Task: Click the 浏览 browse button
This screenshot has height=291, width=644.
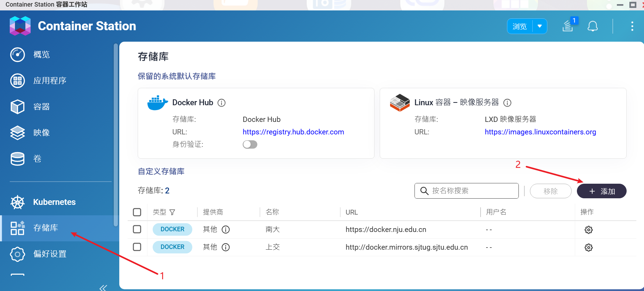Action: coord(520,26)
